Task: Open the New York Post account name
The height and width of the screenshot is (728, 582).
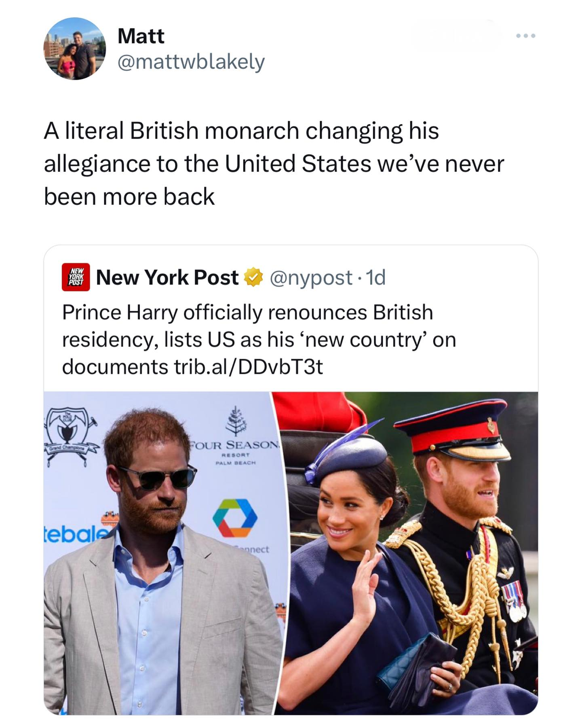Action: tap(167, 277)
